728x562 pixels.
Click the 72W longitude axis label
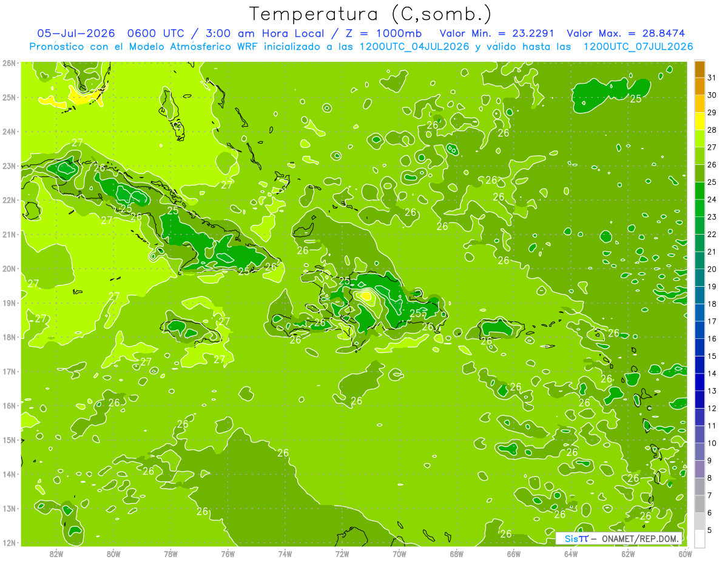[x=342, y=554]
